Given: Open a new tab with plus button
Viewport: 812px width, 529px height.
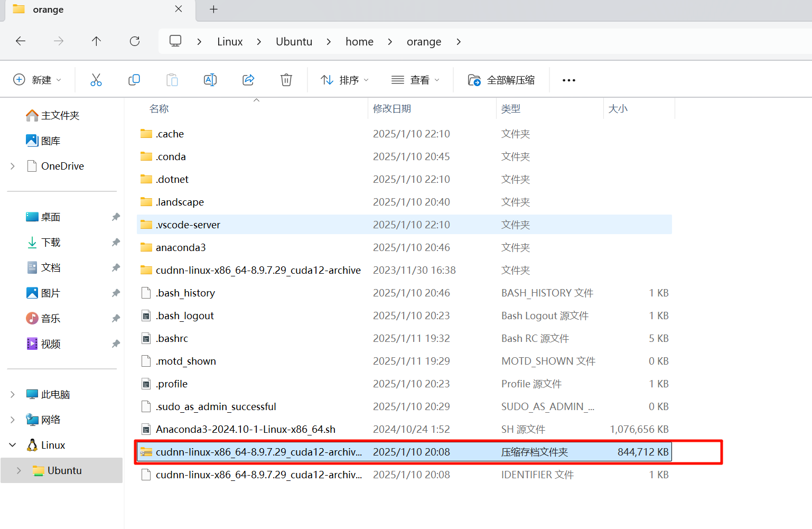Looking at the screenshot, I should pyautogui.click(x=213, y=10).
